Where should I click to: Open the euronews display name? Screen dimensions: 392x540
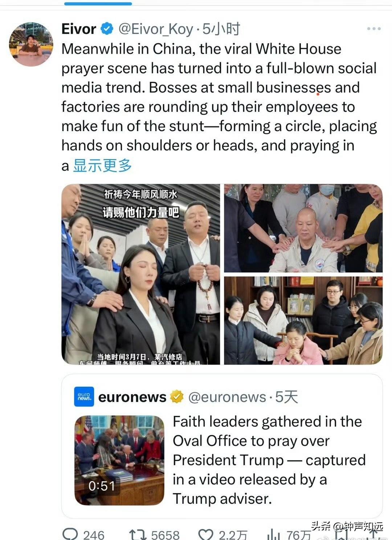click(132, 397)
